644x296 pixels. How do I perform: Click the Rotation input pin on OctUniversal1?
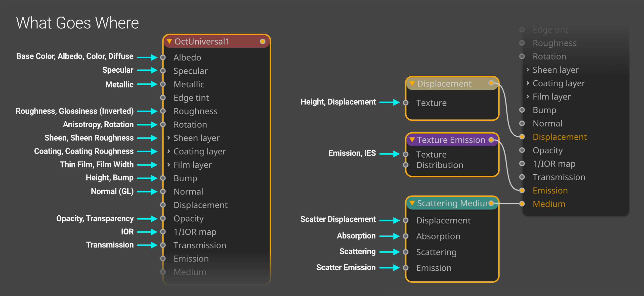tap(163, 124)
